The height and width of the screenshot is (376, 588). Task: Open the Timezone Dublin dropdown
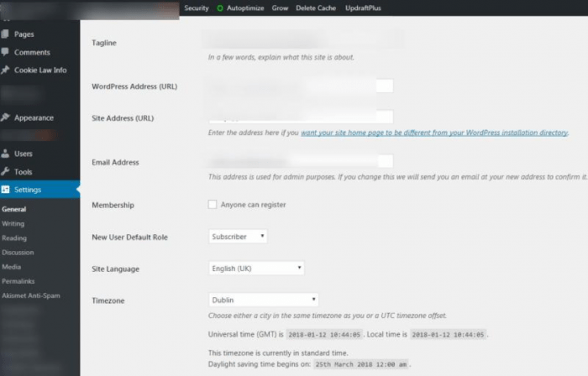[x=263, y=300]
